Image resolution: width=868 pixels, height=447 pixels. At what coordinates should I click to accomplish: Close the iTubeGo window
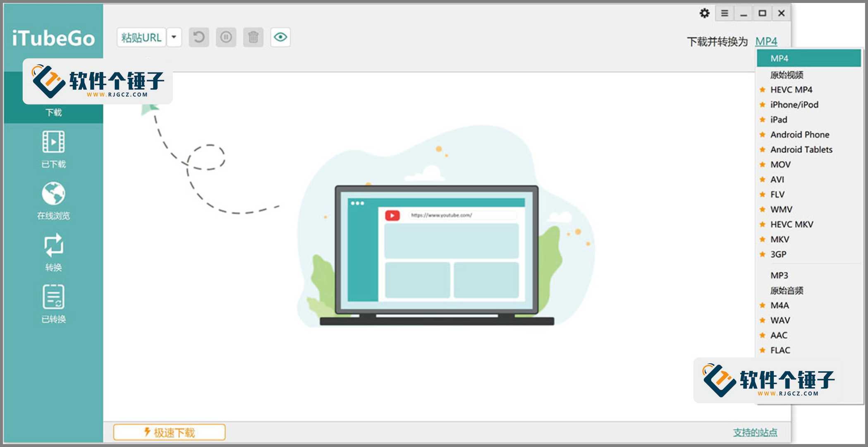pos(781,13)
